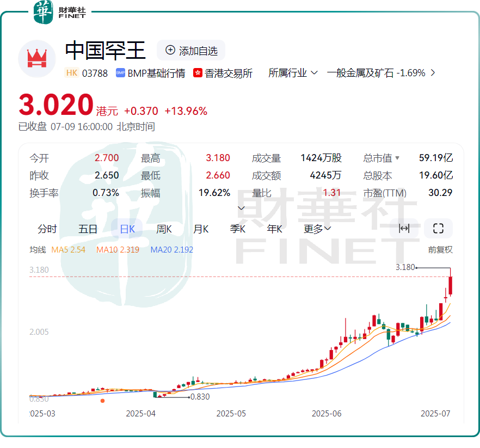Expand the 所属行业 dropdown
Screen dimensions: 480x448
tap(293, 73)
